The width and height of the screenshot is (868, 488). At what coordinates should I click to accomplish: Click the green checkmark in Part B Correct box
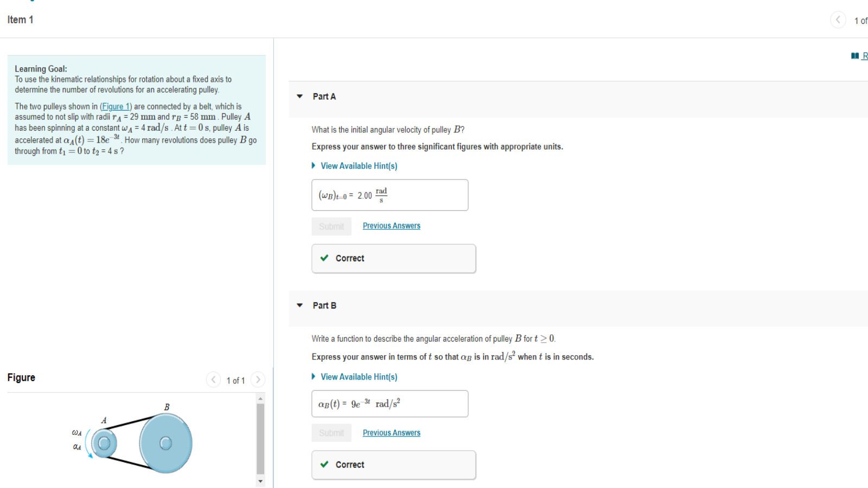click(x=324, y=465)
